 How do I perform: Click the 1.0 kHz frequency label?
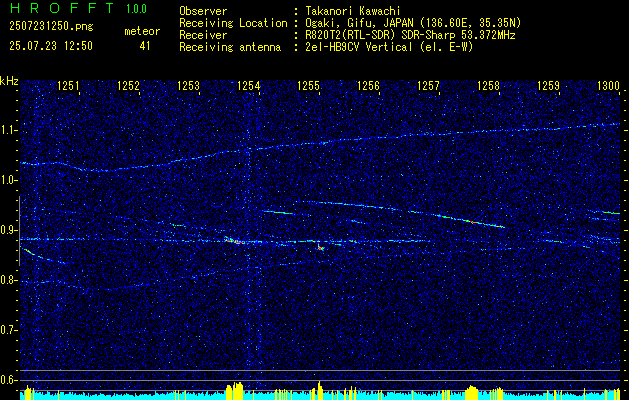[x=9, y=180]
